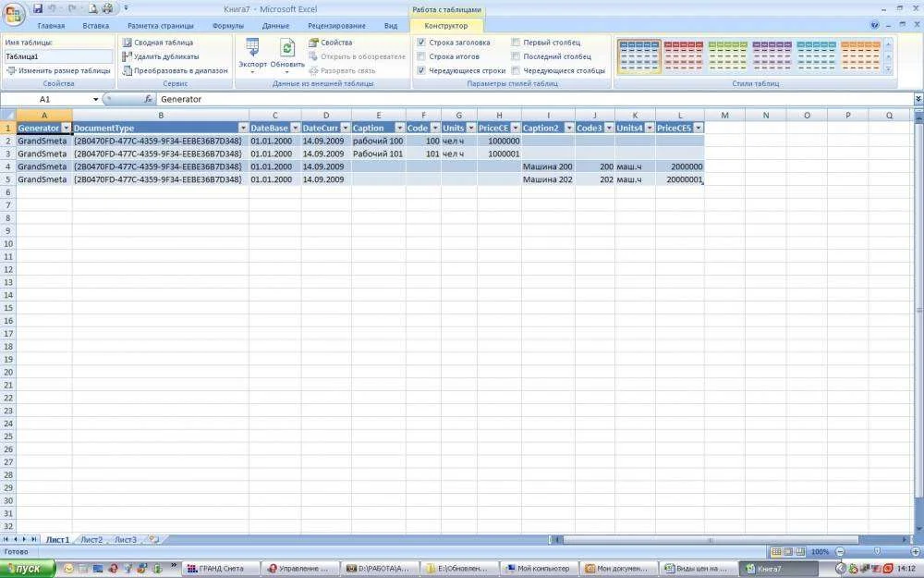
Task: Click the Экспорт button icon
Action: [252, 48]
